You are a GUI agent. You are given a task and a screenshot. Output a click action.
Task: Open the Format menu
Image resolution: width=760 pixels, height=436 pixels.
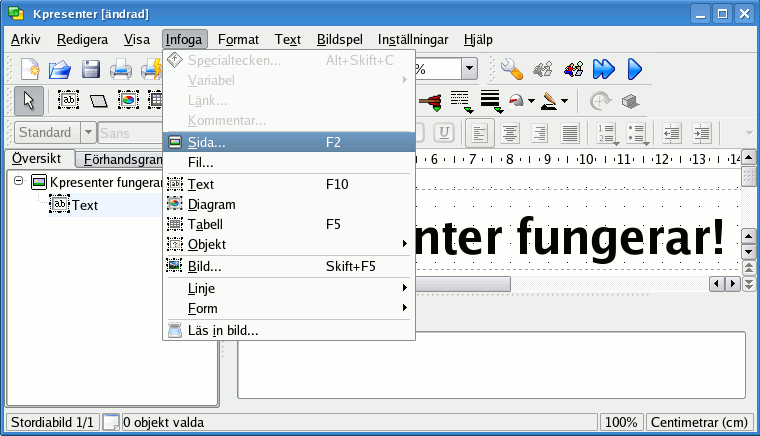pos(238,40)
